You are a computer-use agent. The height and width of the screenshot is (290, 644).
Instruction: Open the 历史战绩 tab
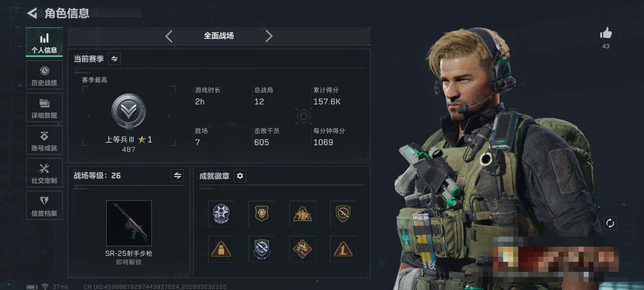(x=44, y=75)
